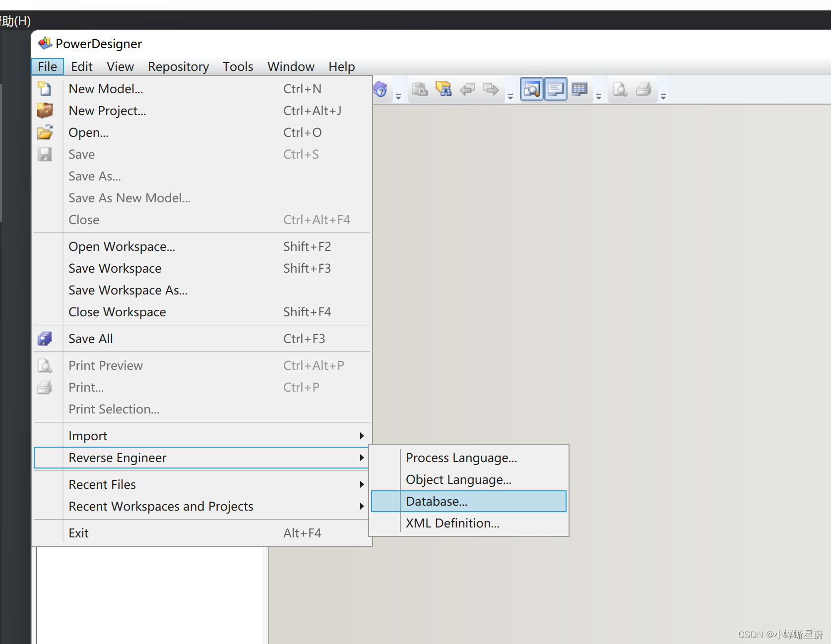831x644 pixels.
Task: Navigate forward using the right arrow icon
Action: coord(491,89)
